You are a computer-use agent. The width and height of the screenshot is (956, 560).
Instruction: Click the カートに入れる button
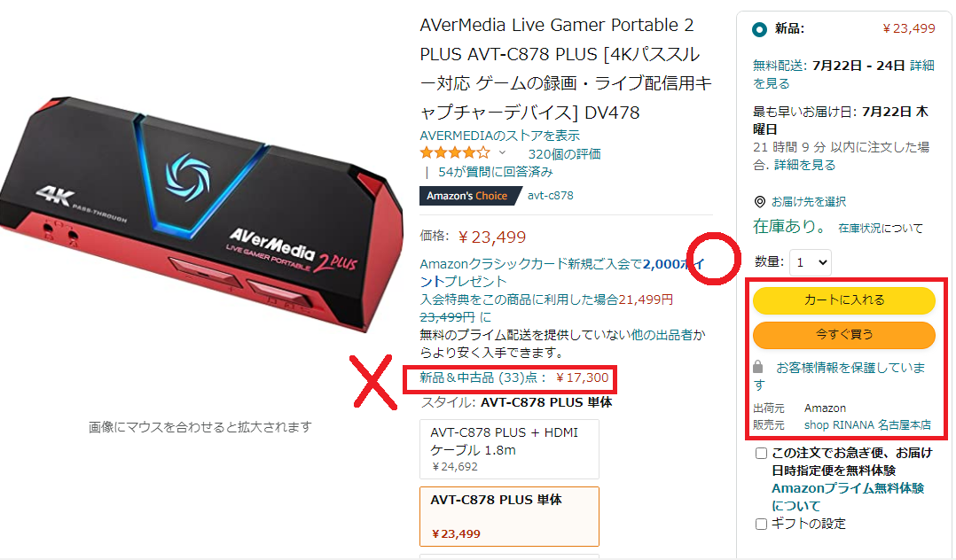click(844, 299)
